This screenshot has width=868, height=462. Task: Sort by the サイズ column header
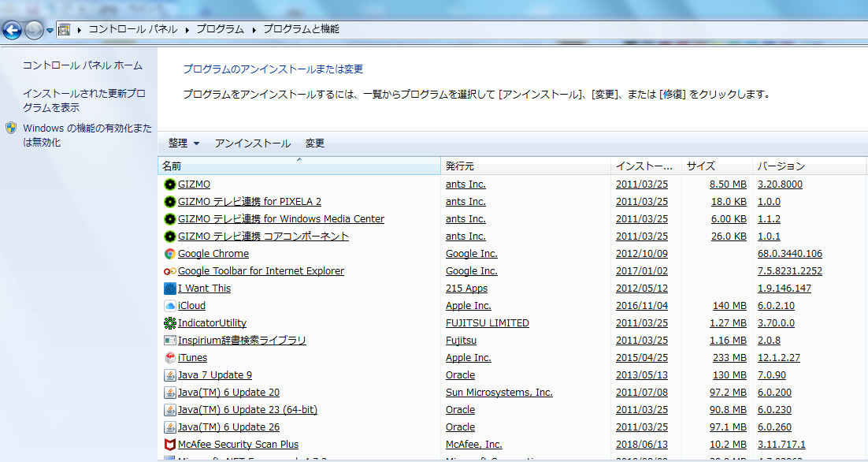717,166
